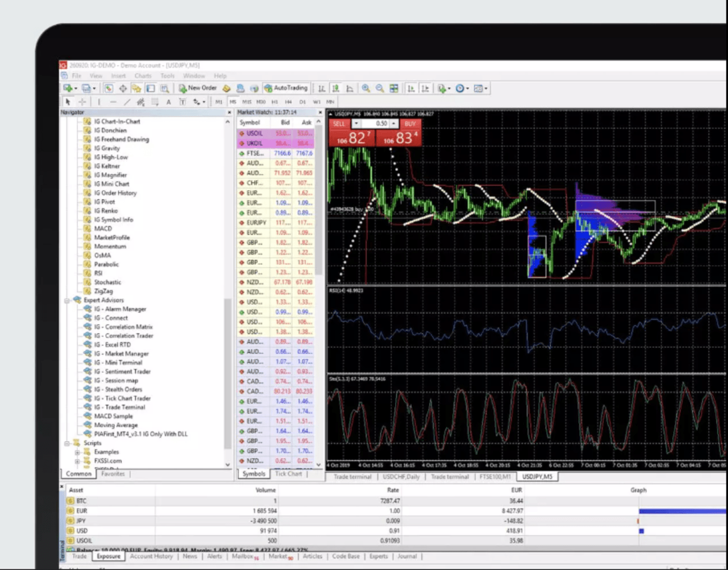Click the Zoom In magnifier icon
The width and height of the screenshot is (728, 570).
366,88
